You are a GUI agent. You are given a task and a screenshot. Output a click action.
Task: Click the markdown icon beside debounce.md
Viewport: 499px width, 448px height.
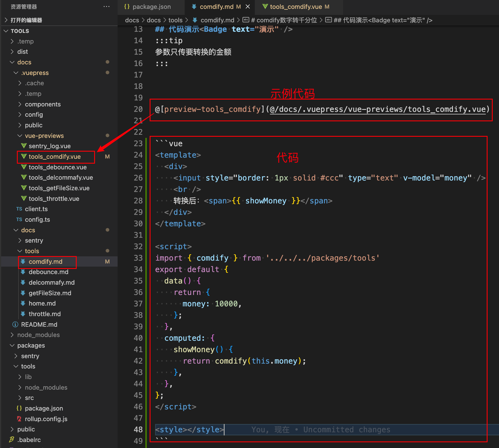[23, 272]
